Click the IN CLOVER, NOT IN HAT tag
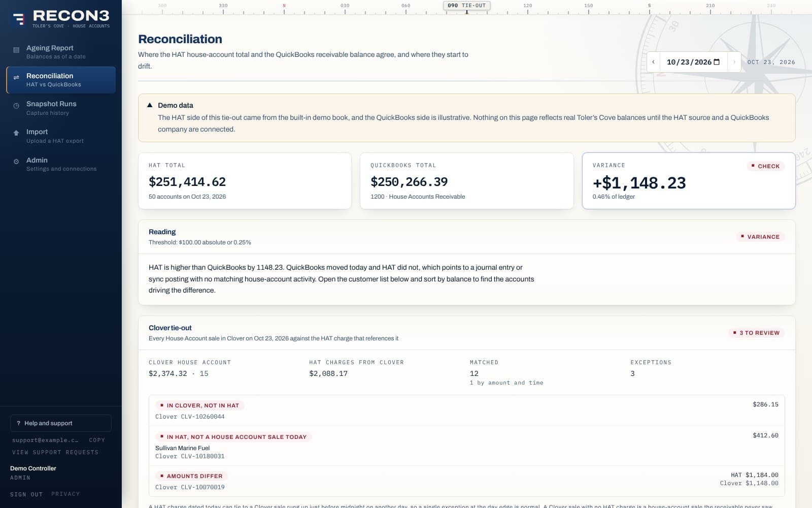This screenshot has height=508, width=812. pos(200,405)
